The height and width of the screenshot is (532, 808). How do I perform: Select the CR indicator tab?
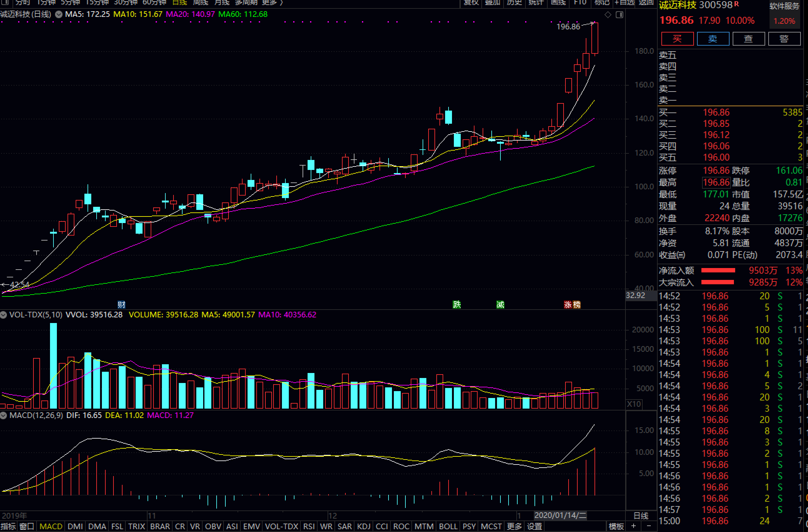(180, 526)
